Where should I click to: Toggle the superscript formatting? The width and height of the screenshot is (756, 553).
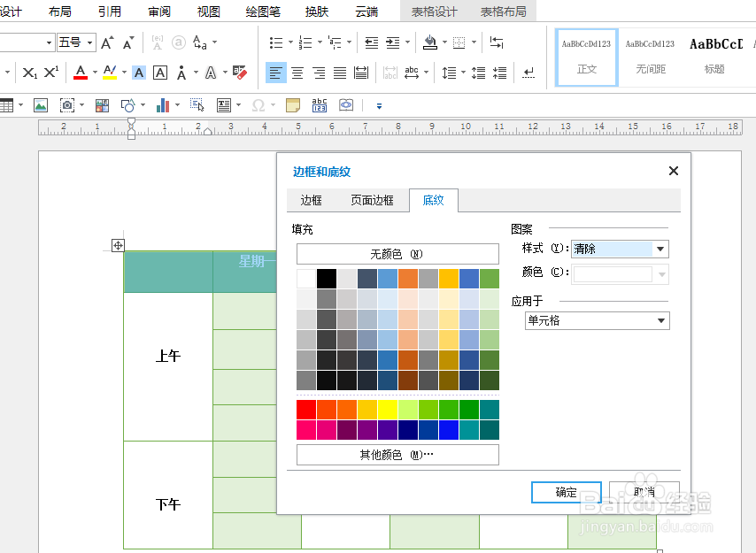50,73
